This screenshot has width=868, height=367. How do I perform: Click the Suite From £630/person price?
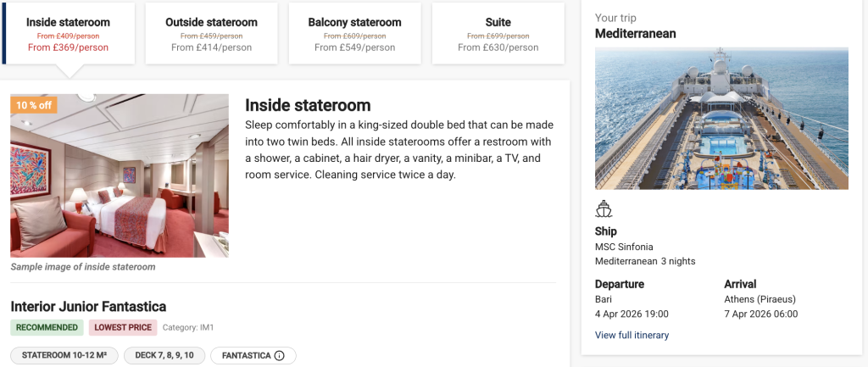pyautogui.click(x=498, y=47)
